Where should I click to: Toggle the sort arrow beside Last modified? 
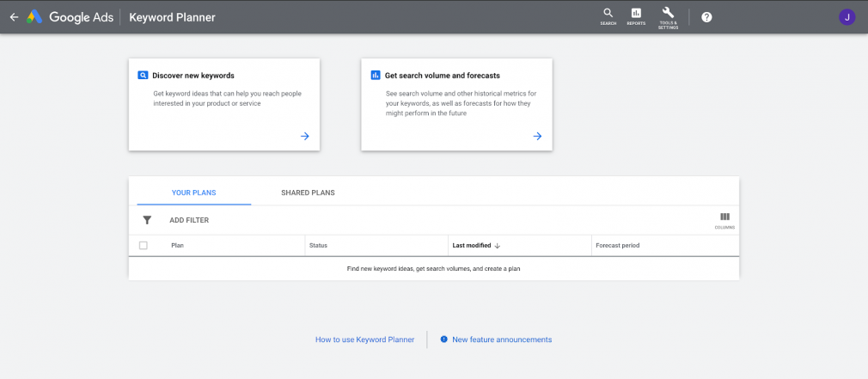pyautogui.click(x=497, y=246)
